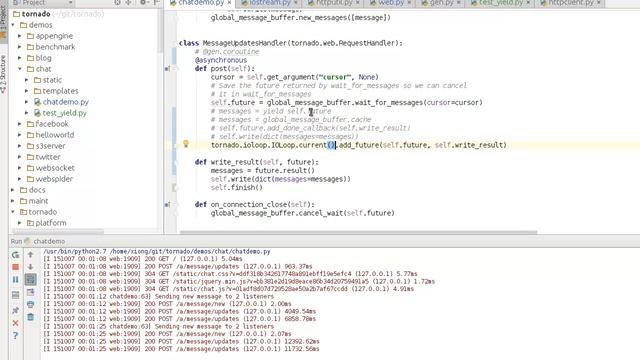Image resolution: width=640 pixels, height=360 pixels.
Task: Collapse the chat folder
Action: tap(20, 69)
